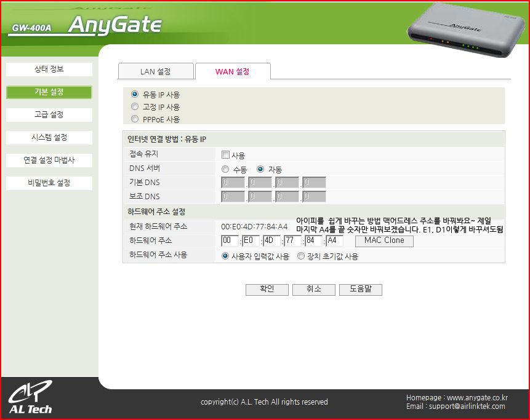Set DNS 서버 to 자동
The image size is (530, 420).
coord(260,169)
